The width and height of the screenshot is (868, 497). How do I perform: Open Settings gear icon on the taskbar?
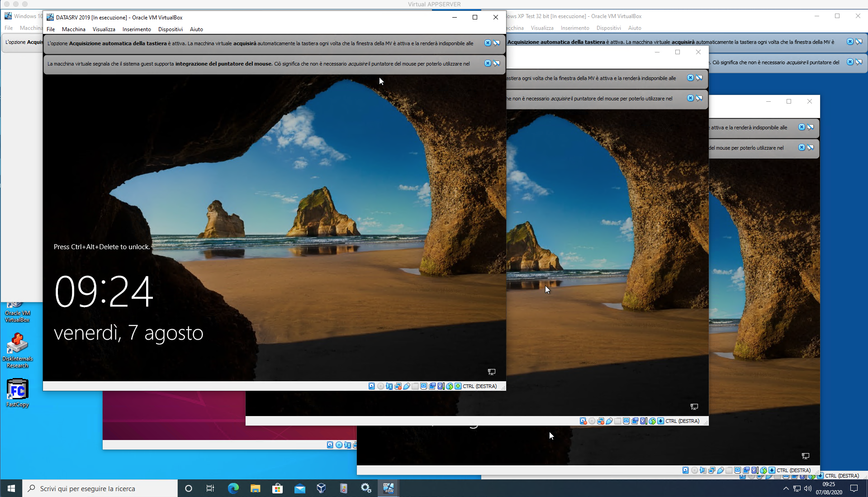(365, 488)
